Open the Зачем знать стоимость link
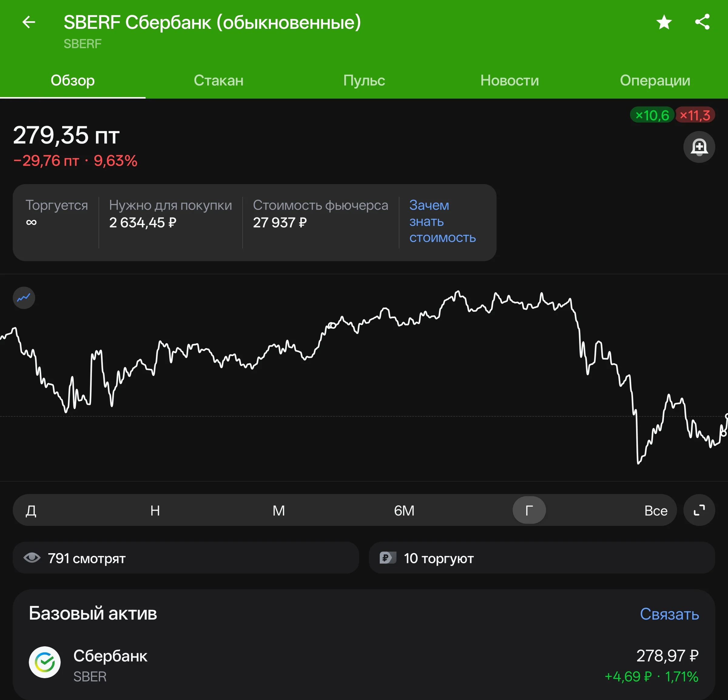This screenshot has height=700, width=728. click(x=442, y=221)
